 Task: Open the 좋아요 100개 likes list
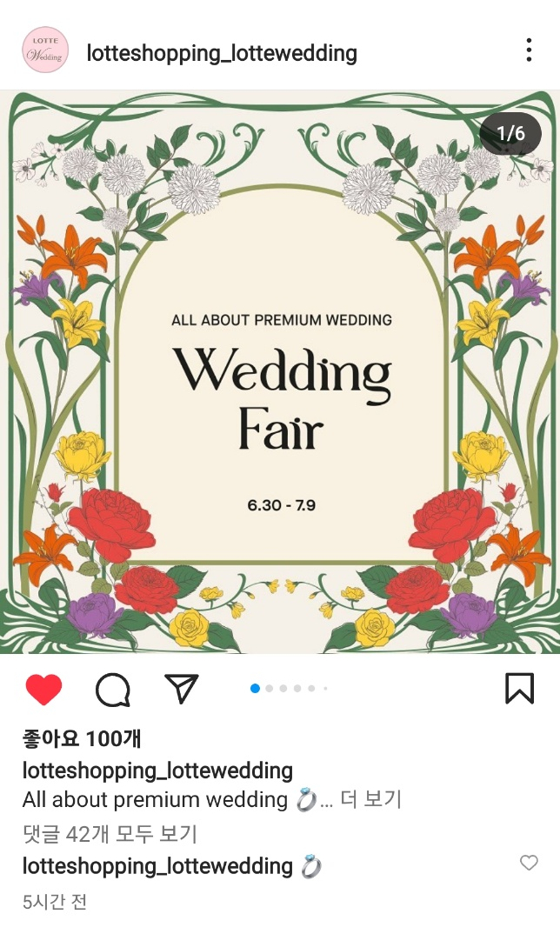point(82,738)
